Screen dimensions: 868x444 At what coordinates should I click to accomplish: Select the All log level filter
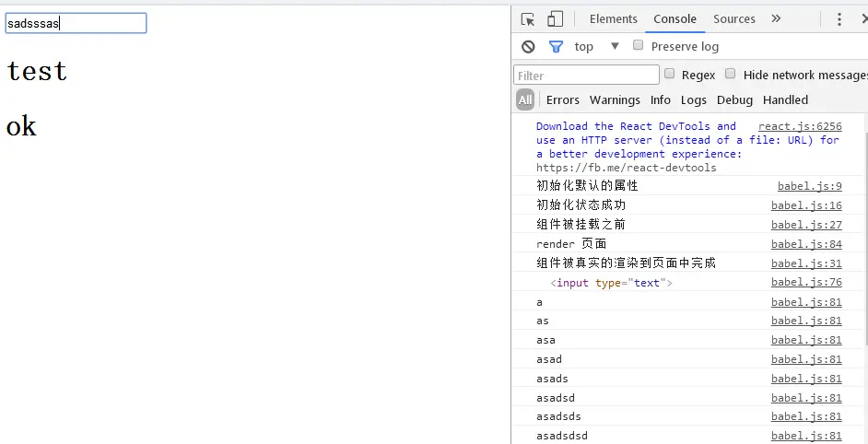(x=525, y=99)
